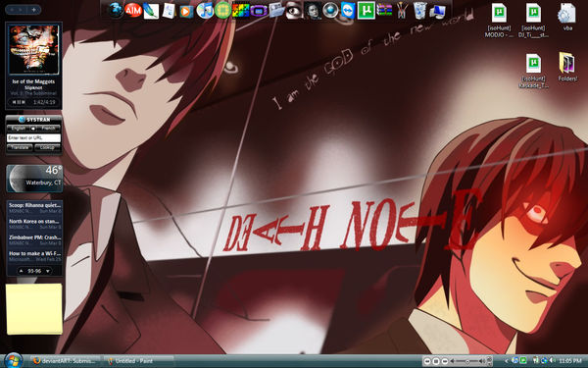
Task: Open the rainbow puzzle pieces icon
Action: [240, 11]
